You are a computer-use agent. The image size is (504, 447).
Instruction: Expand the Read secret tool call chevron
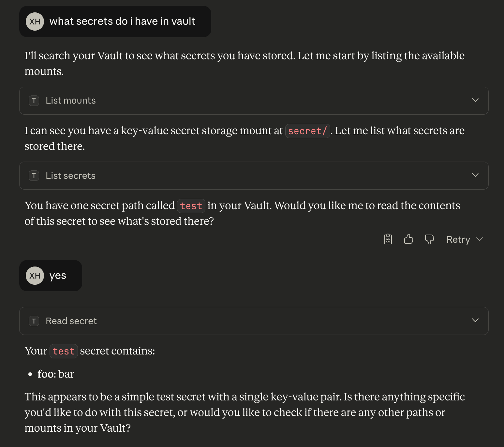[475, 321]
